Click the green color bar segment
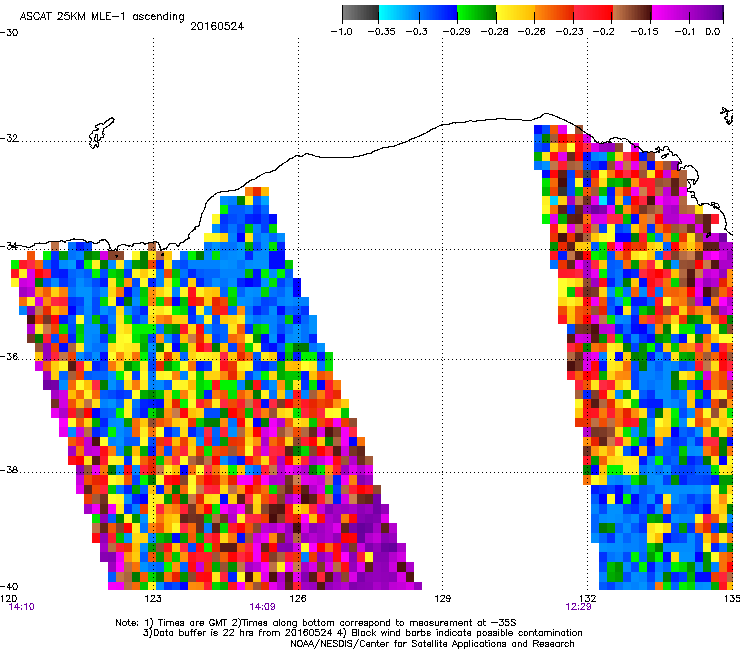 click(477, 13)
